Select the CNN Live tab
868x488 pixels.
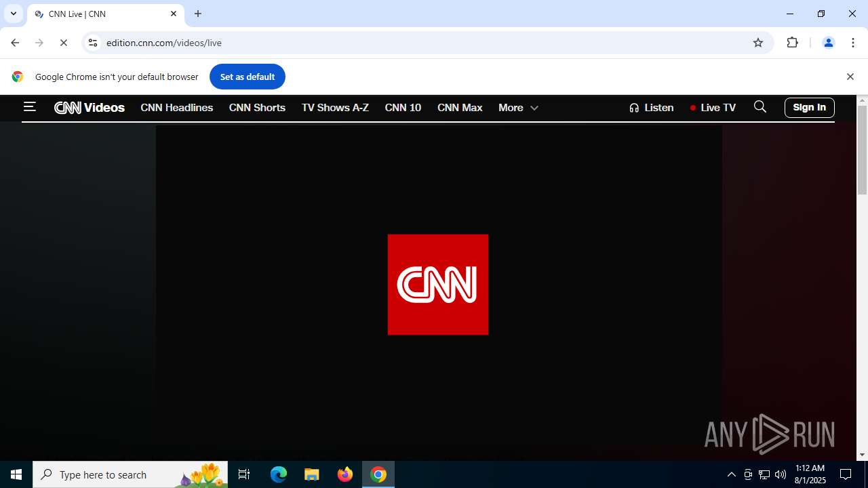click(x=105, y=14)
